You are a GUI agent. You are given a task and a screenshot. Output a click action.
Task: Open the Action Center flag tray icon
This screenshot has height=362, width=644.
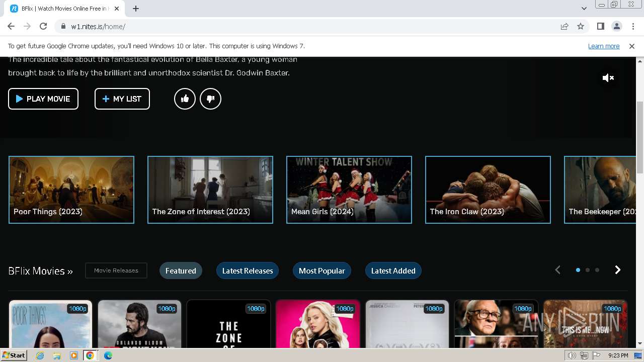(x=596, y=355)
